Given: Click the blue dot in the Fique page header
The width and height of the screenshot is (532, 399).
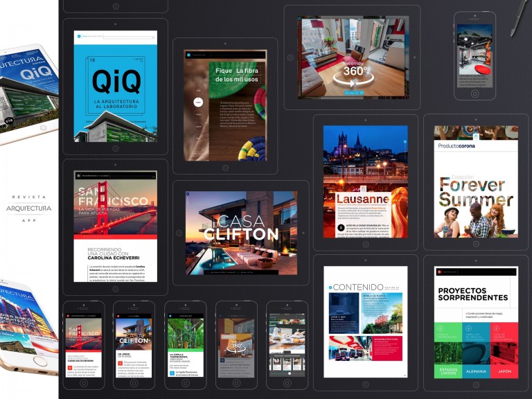Looking at the screenshot, I should tap(188, 55).
